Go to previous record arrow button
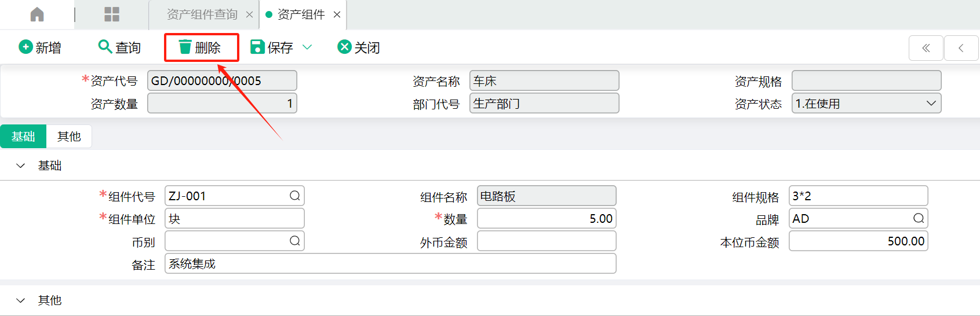This screenshot has height=316, width=980. (961, 48)
